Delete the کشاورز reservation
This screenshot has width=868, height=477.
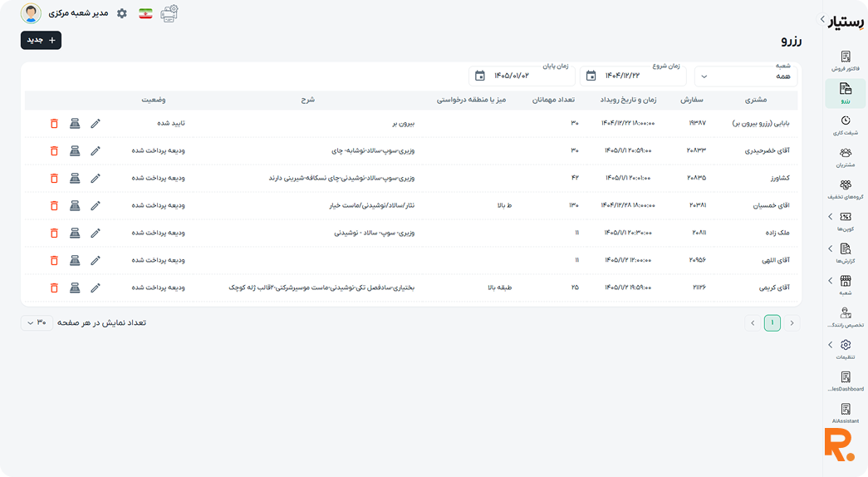point(54,179)
